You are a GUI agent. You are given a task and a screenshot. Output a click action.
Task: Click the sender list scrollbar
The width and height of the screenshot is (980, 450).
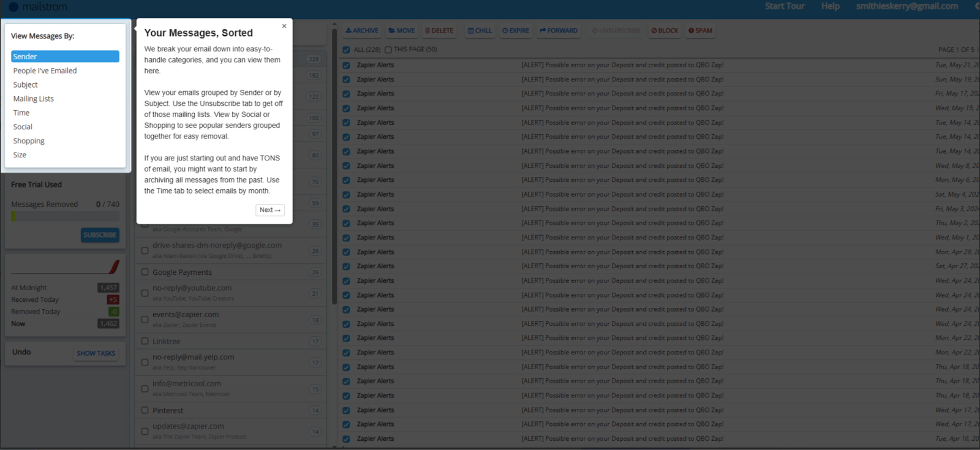point(334,165)
